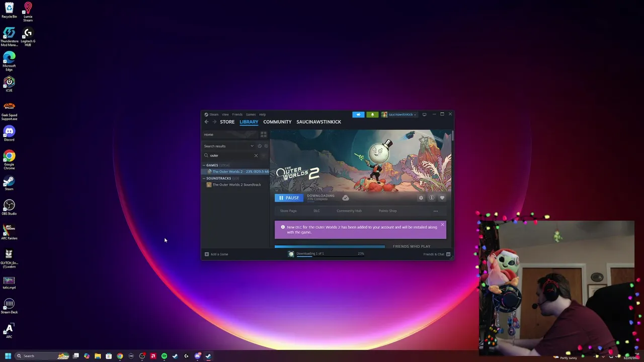The height and width of the screenshot is (362, 644).
Task: Click the blue announcements megaphone button
Action: (x=358, y=115)
